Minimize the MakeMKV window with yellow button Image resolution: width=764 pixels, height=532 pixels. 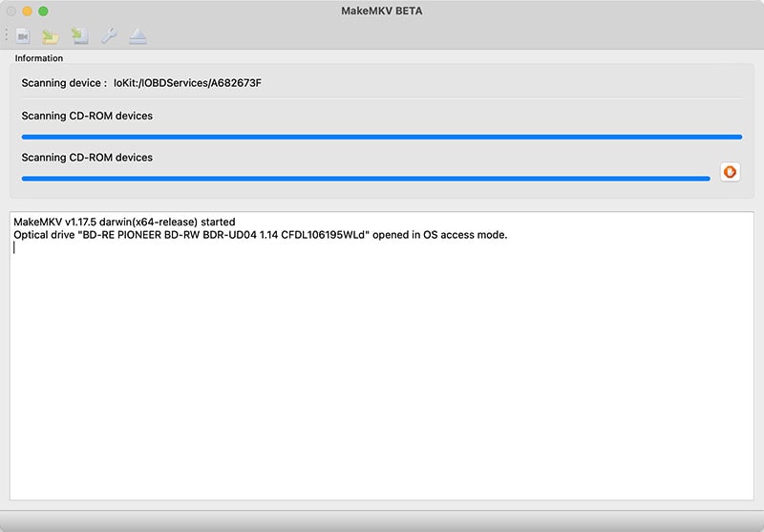28,11
